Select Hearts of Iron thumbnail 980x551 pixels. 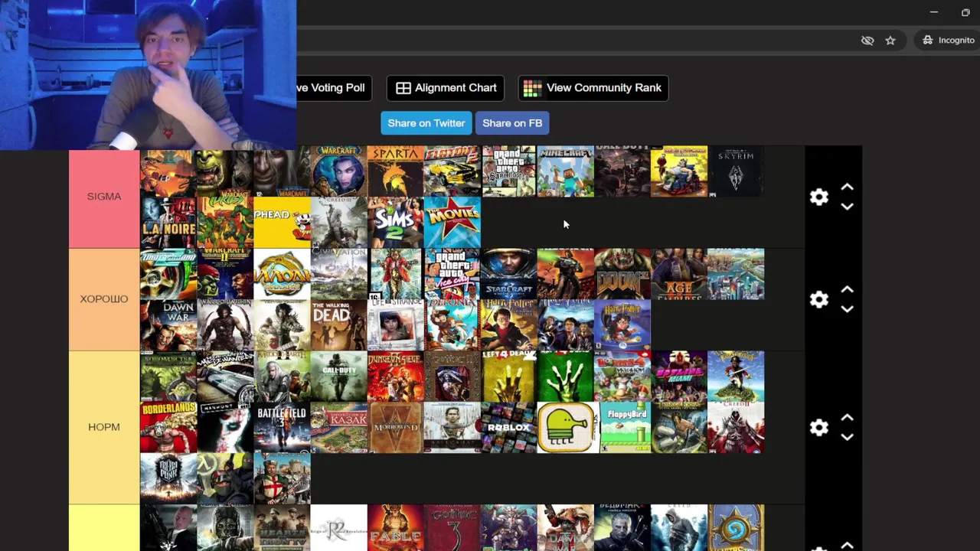tap(282, 527)
